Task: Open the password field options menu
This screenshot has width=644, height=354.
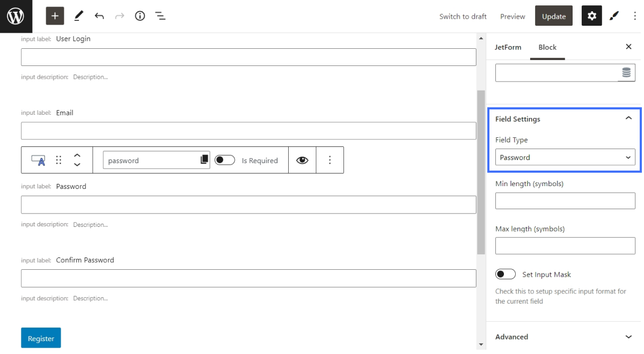Action: tap(330, 160)
